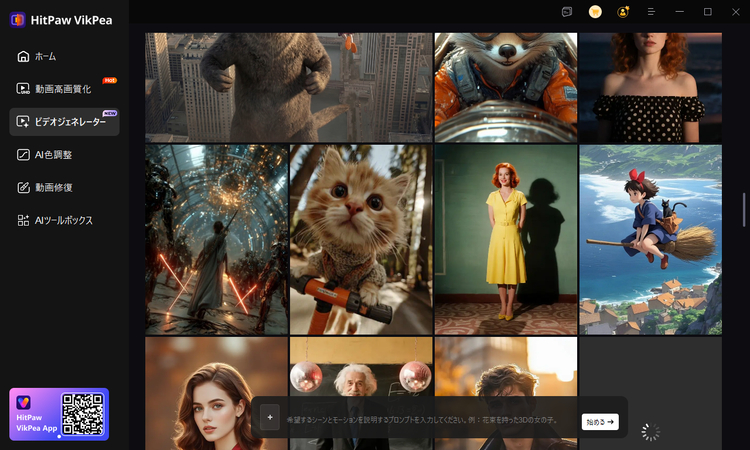
Task: Click the video enhance icon beside 動画高画質化
Action: tap(23, 89)
